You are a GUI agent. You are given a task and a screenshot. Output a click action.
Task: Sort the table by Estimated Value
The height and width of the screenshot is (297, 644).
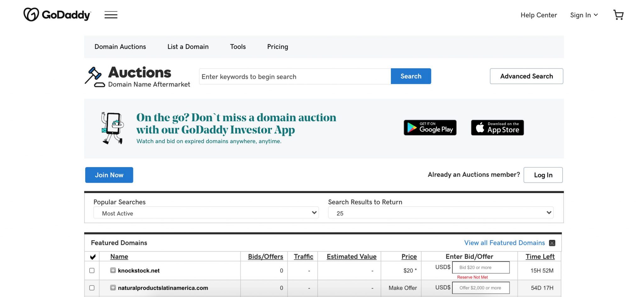tap(352, 256)
